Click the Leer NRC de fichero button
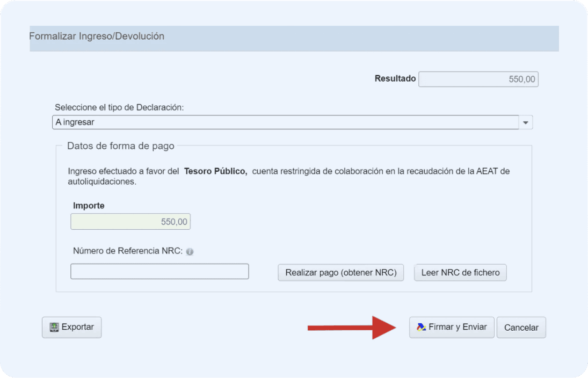Image resolution: width=588 pixels, height=378 pixels. [461, 273]
